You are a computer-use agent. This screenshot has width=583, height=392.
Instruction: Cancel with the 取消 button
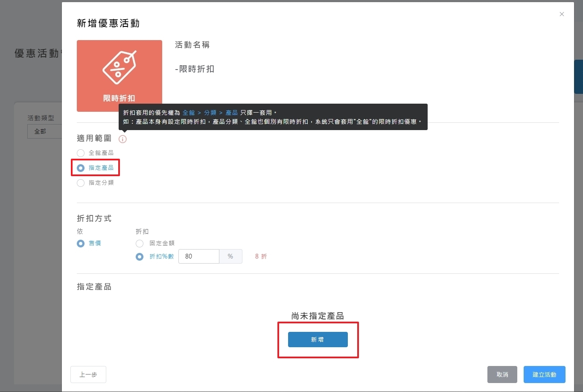click(x=502, y=375)
